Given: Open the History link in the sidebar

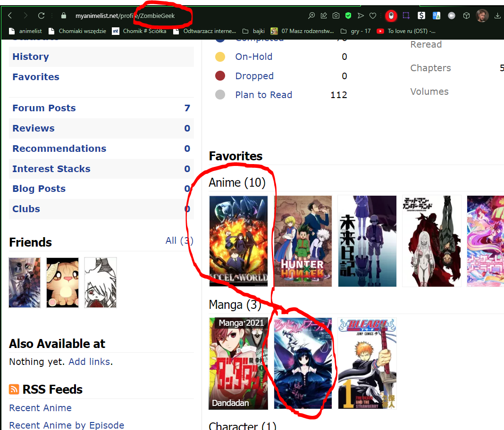Looking at the screenshot, I should [x=31, y=57].
